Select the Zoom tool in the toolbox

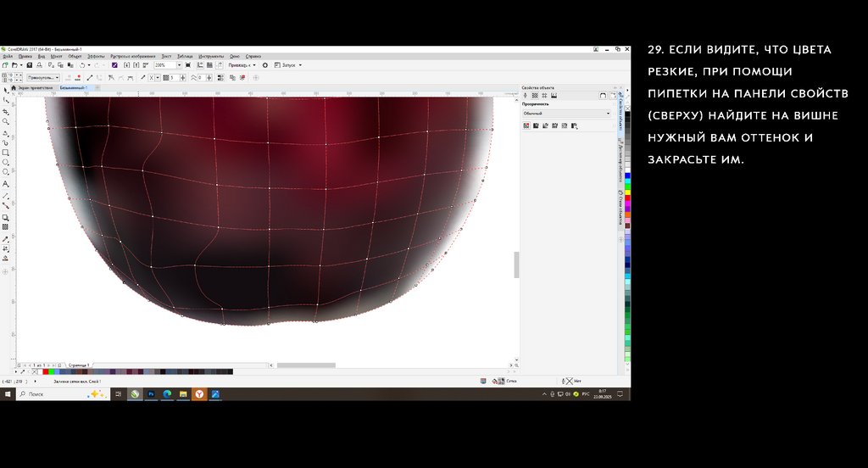click(x=6, y=121)
